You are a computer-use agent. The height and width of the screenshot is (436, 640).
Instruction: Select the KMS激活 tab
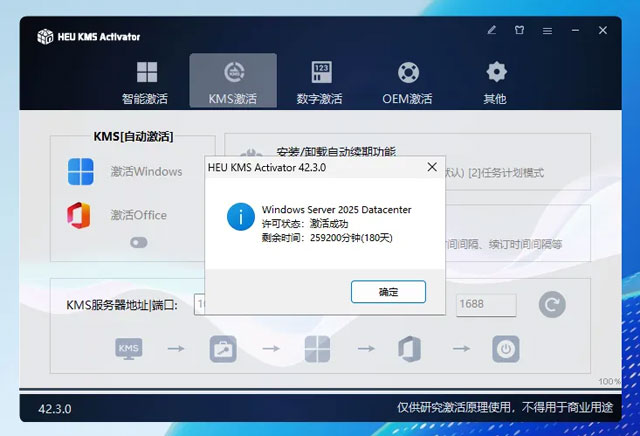point(233,80)
